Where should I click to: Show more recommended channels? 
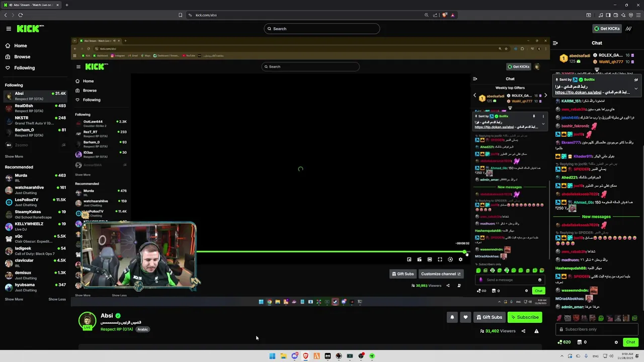14,299
